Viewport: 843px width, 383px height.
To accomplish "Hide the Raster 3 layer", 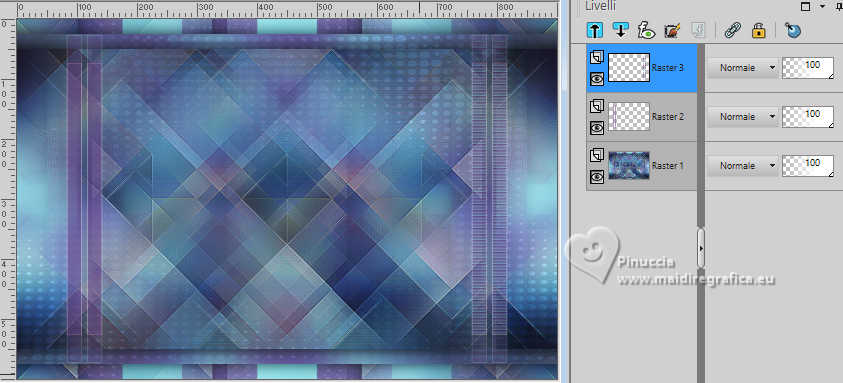I will 597,79.
